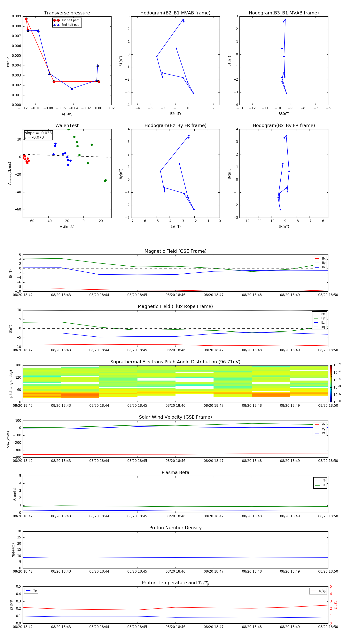Click the 'B2(nT)' x-axis label
Viewport: 351px width, 644px height.
point(175,114)
